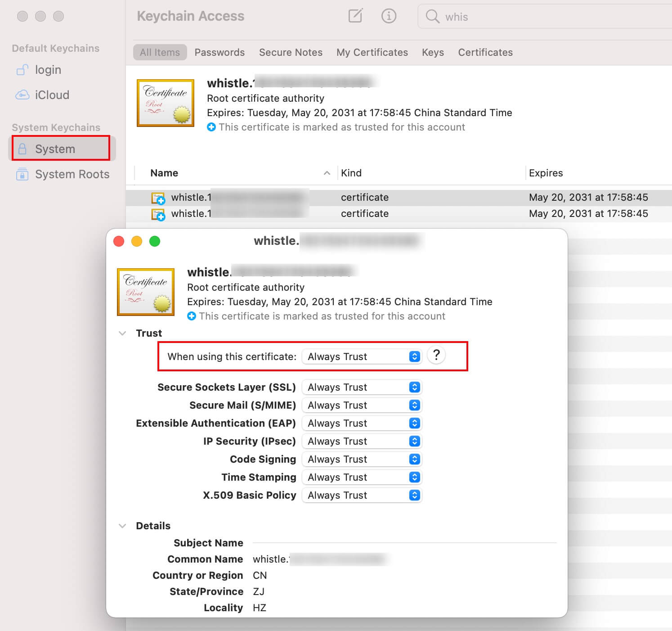
Task: Switch to the My Certificates tab
Action: tap(372, 52)
